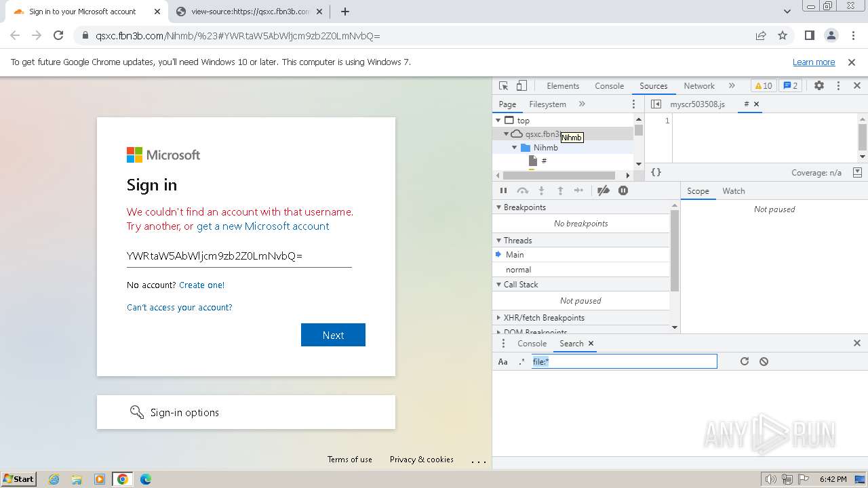Open Privacy & cookies link

tap(422, 460)
